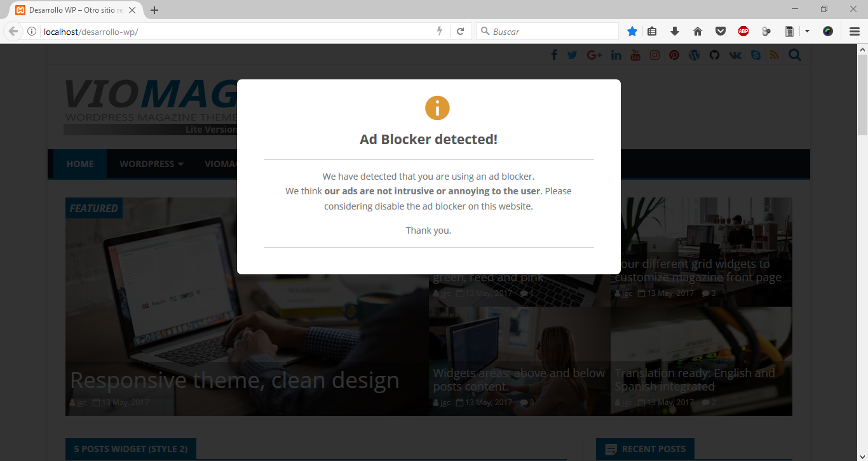The image size is (868, 461).
Task: Open 'Widgets areas: above and below' post
Action: pyautogui.click(x=519, y=380)
